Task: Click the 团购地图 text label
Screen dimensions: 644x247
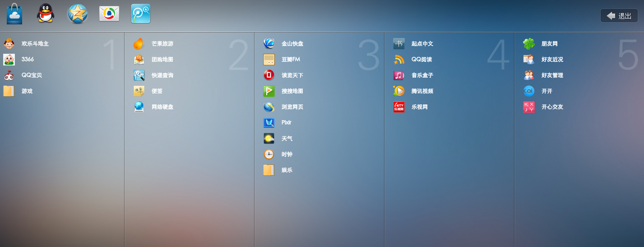Action: tap(162, 60)
